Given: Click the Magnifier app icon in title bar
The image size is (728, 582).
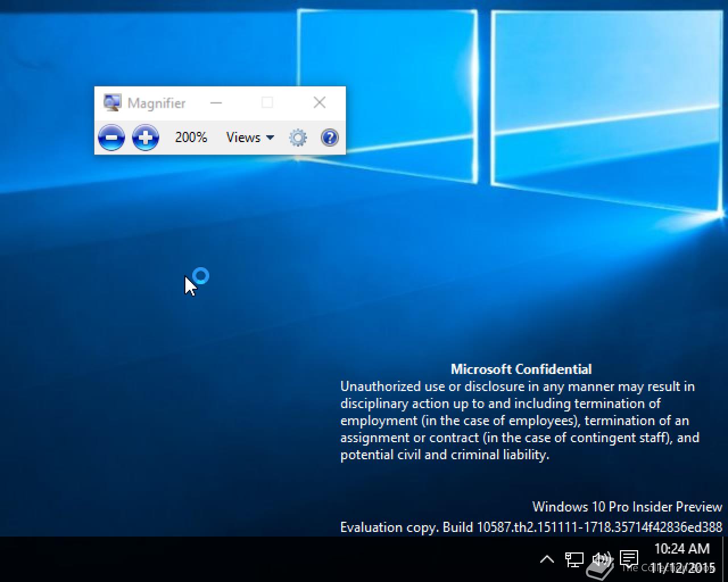Looking at the screenshot, I should (x=112, y=103).
